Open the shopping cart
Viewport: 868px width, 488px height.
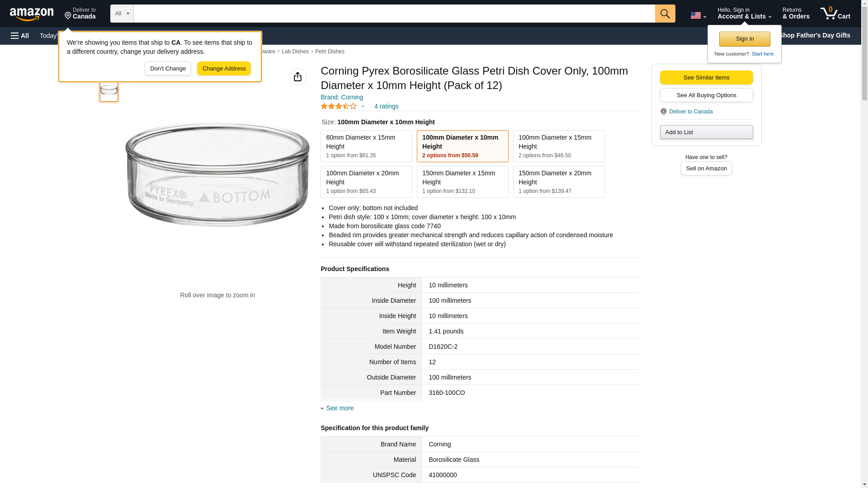point(835,14)
